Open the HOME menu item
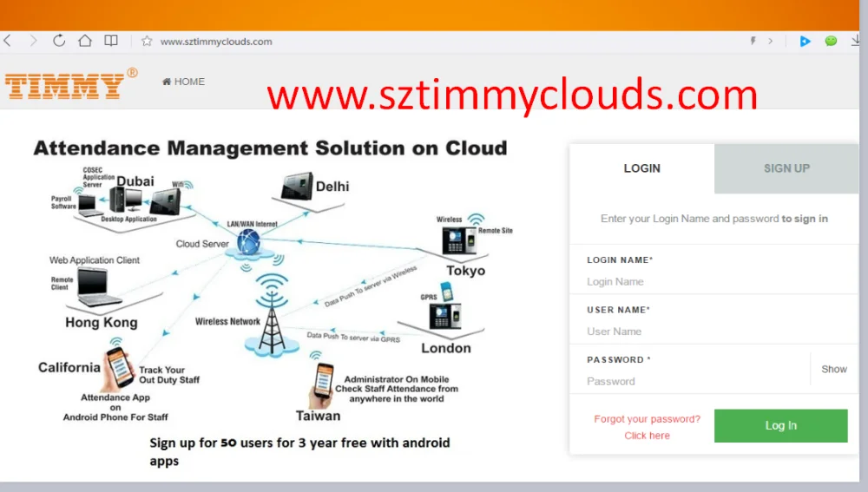Viewport: 868px width, 492px height. pos(183,82)
